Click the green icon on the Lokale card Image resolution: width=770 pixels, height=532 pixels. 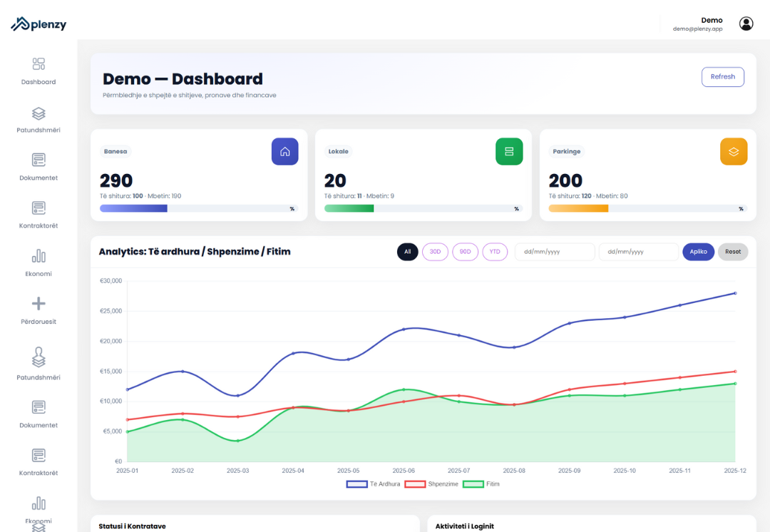coord(509,151)
